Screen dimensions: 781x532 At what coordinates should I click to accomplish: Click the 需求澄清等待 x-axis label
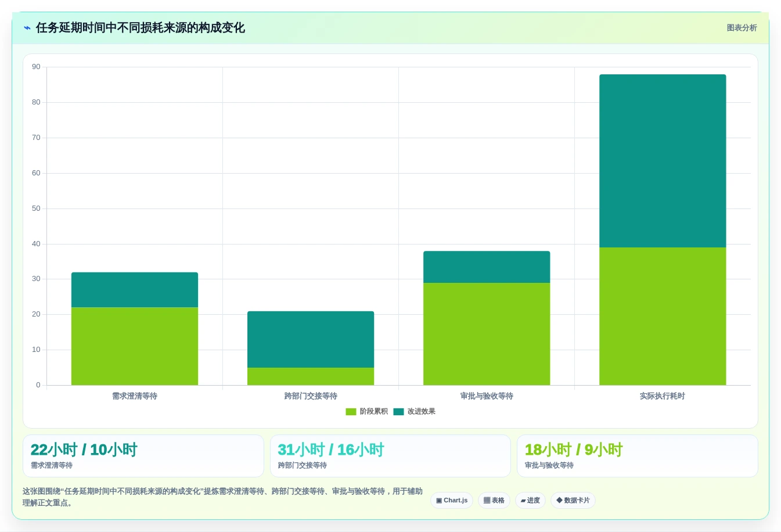click(135, 396)
